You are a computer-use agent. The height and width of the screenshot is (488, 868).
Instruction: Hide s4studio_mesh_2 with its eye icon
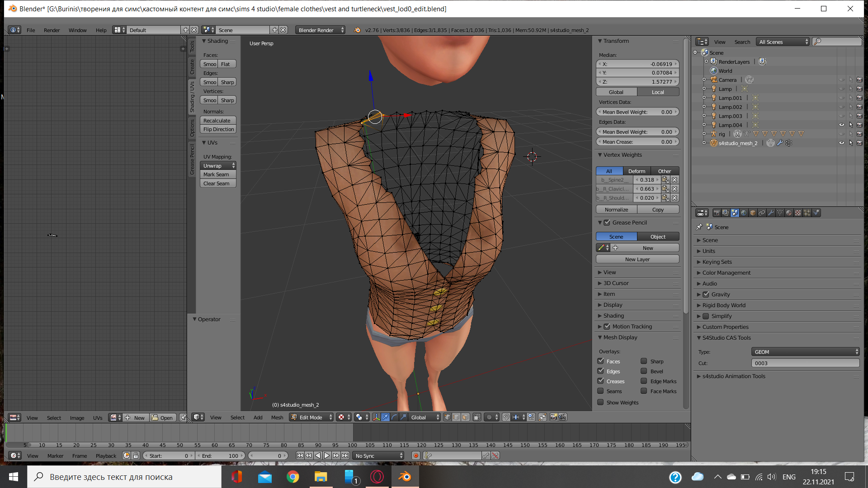point(841,143)
